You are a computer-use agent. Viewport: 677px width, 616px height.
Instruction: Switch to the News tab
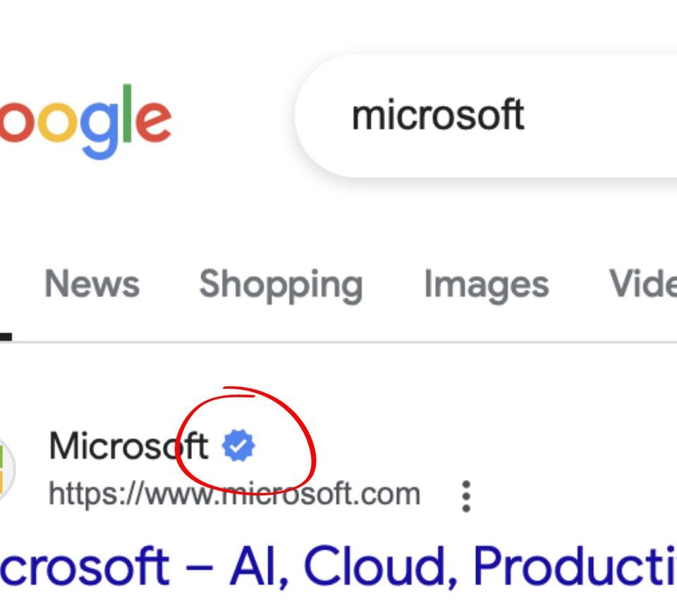[92, 284]
